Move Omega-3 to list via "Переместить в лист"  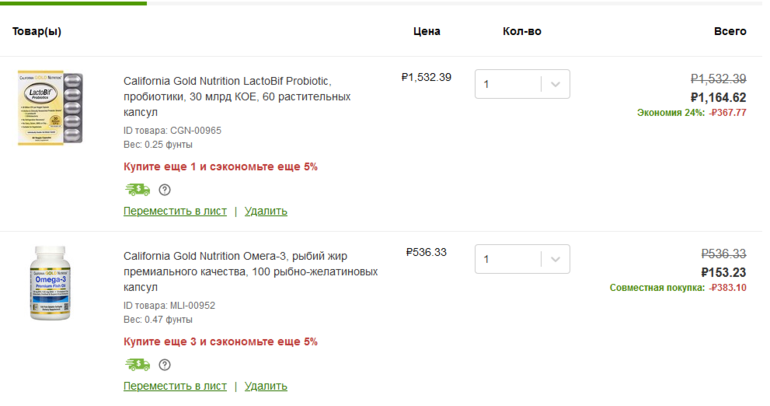point(175,386)
